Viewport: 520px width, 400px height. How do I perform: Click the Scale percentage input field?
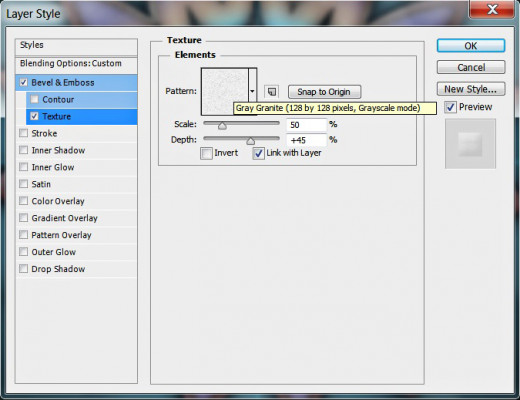pos(306,125)
